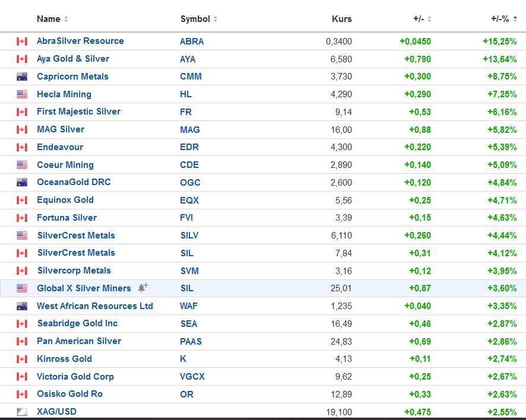Add alert bell for Global X Silver Miners
The width and height of the screenshot is (526, 420).
pos(143,288)
